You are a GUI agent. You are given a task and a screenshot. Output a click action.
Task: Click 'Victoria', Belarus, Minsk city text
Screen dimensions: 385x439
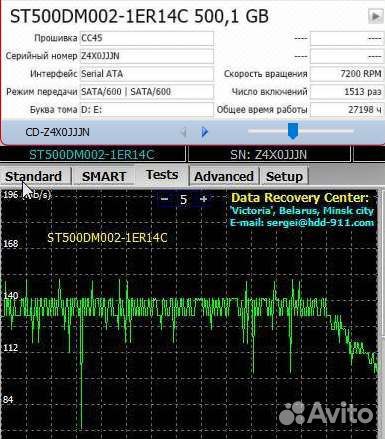302,211
